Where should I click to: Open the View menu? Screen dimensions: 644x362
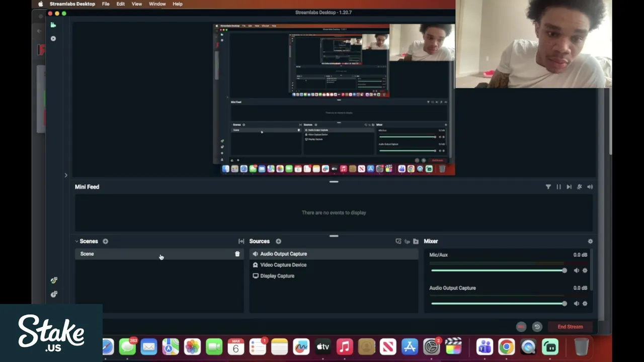[x=137, y=4]
